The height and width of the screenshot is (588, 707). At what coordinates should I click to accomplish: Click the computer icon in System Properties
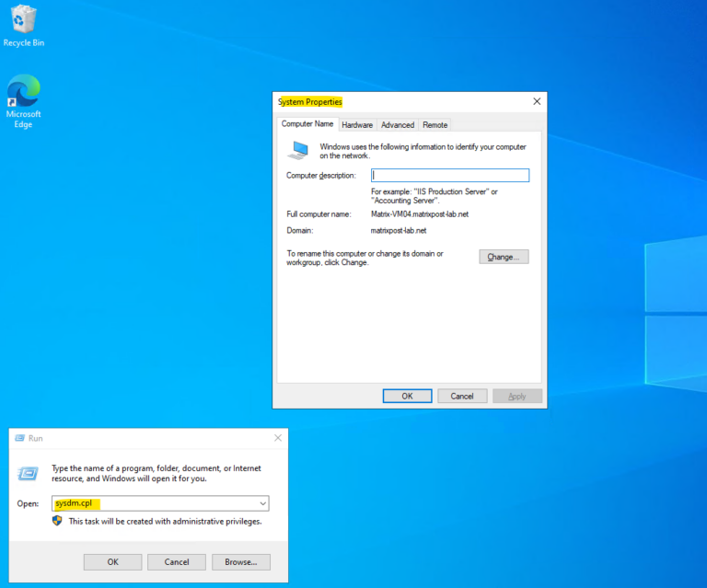coord(298,151)
